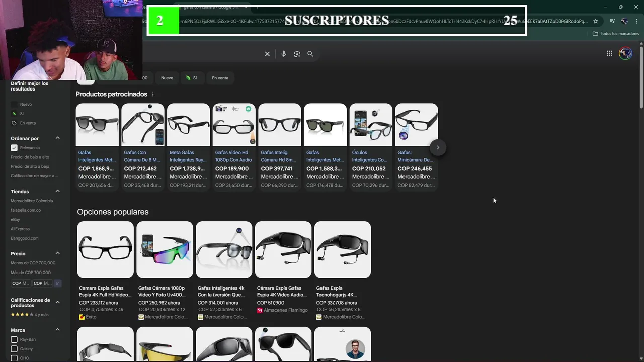Sort by Precio: de bajo a alto
The width and height of the screenshot is (644, 362).
[30, 157]
